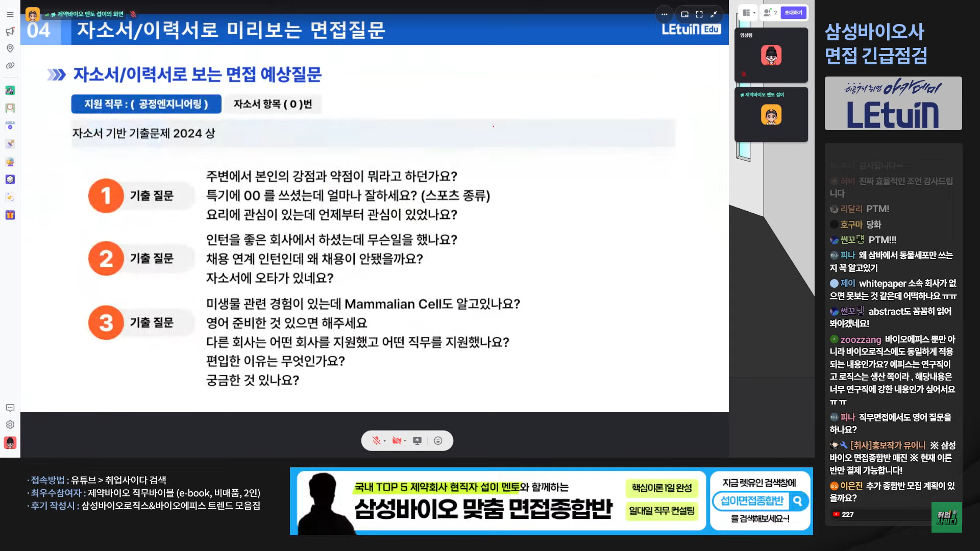Enter fullscreen for the shared screen
Screen dimensions: 980x551
tap(699, 14)
